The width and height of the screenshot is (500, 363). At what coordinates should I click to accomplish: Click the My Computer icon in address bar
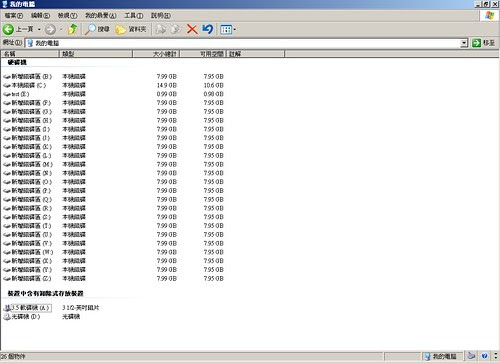[30, 43]
